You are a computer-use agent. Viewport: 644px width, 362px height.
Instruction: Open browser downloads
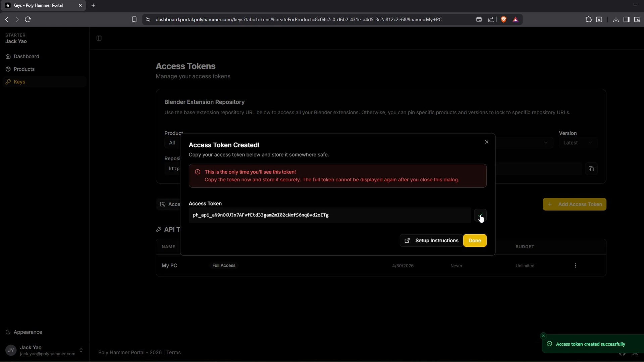pyautogui.click(x=616, y=19)
